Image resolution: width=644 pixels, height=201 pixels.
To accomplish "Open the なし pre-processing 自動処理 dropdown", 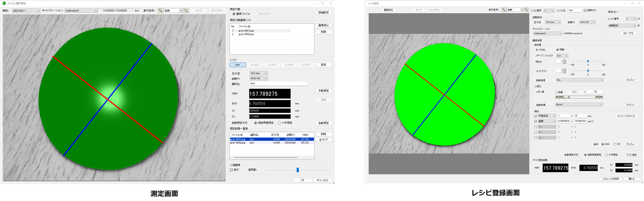I will pyautogui.click(x=580, y=80).
